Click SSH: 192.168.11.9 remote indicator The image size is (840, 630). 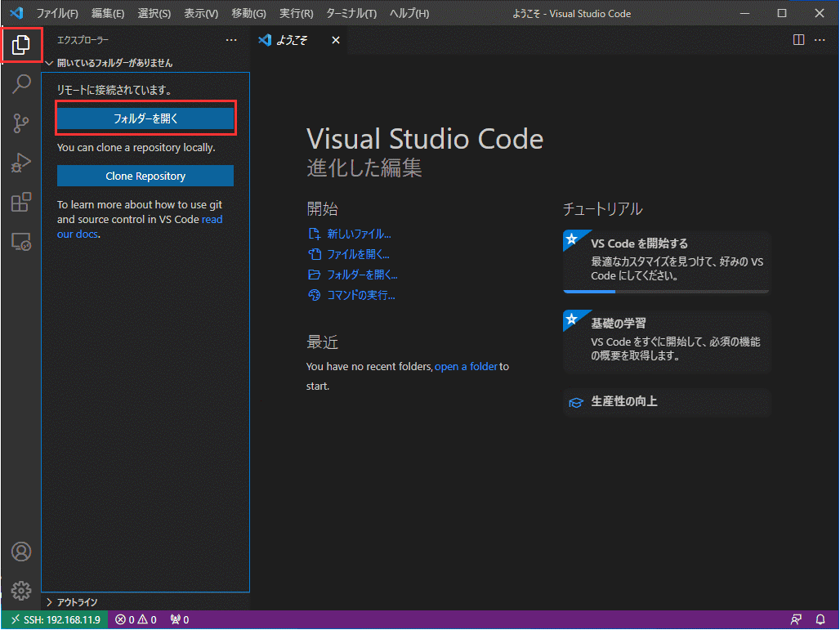pyautogui.click(x=56, y=620)
